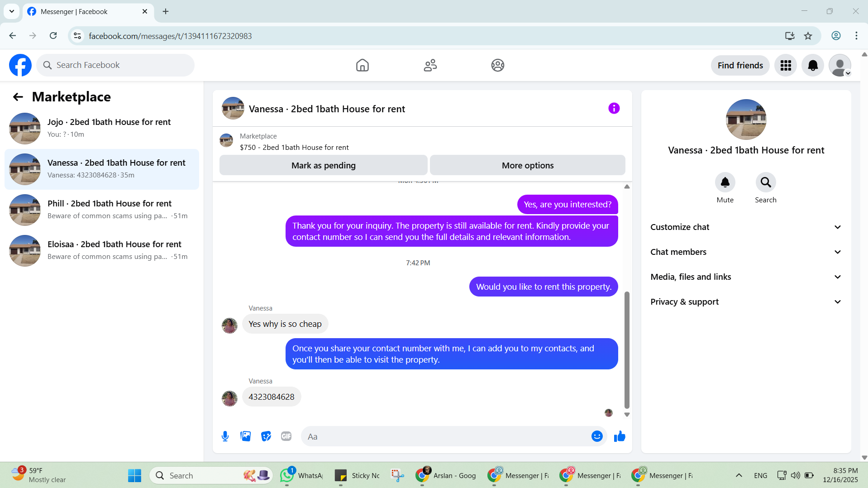Click the Aa message input field

(x=454, y=436)
